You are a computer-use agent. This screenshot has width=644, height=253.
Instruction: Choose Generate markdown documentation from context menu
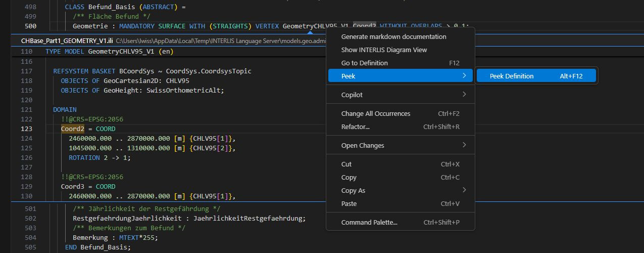[393, 36]
